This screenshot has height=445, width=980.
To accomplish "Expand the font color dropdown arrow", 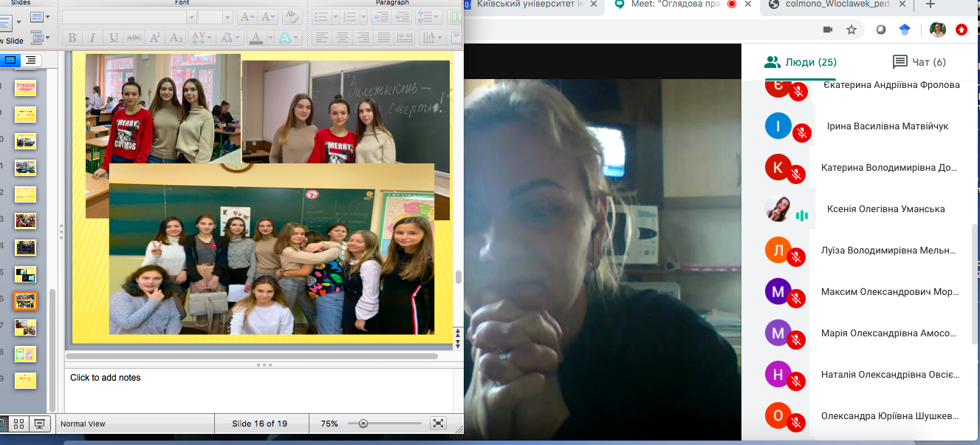I will (x=269, y=38).
